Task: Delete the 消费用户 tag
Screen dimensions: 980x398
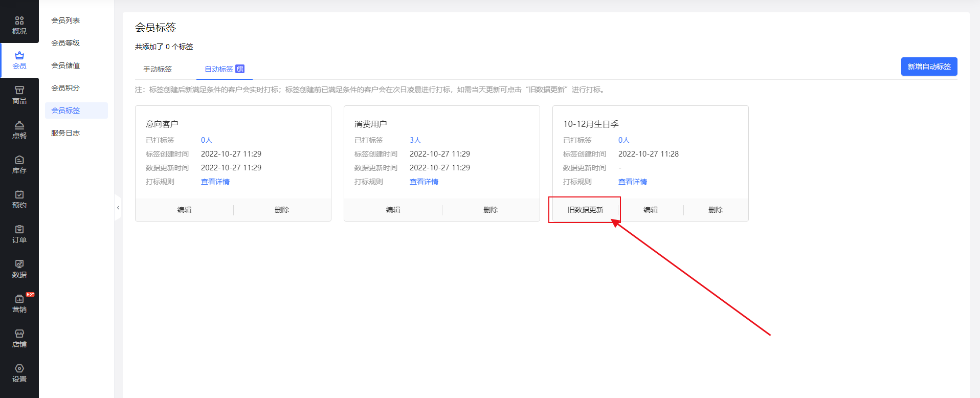Action: 491,210
